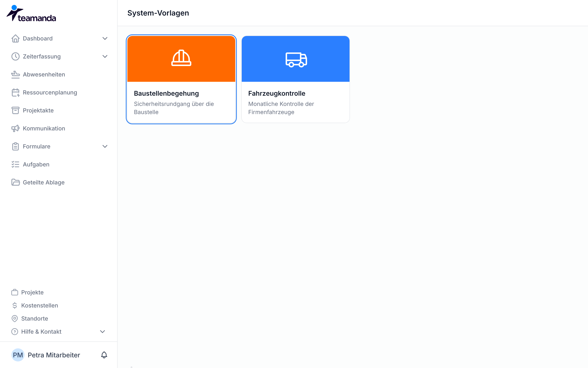
Task: Click the Dashboard home icon
Action: coord(16,38)
